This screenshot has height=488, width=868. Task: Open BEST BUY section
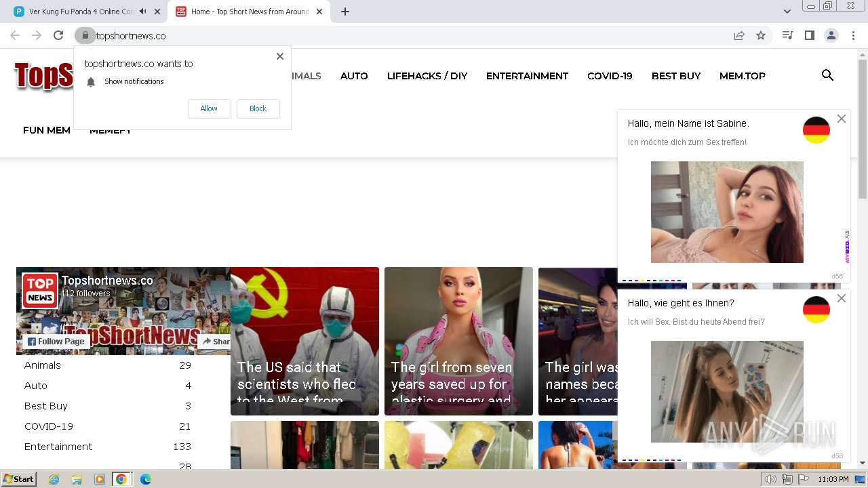(676, 76)
